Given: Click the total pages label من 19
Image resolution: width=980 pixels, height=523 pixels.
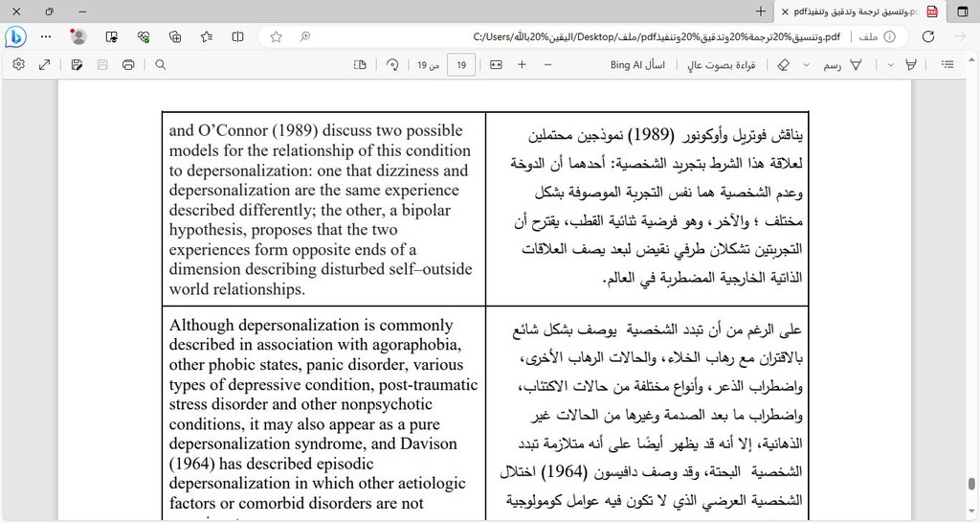Looking at the screenshot, I should tap(428, 65).
